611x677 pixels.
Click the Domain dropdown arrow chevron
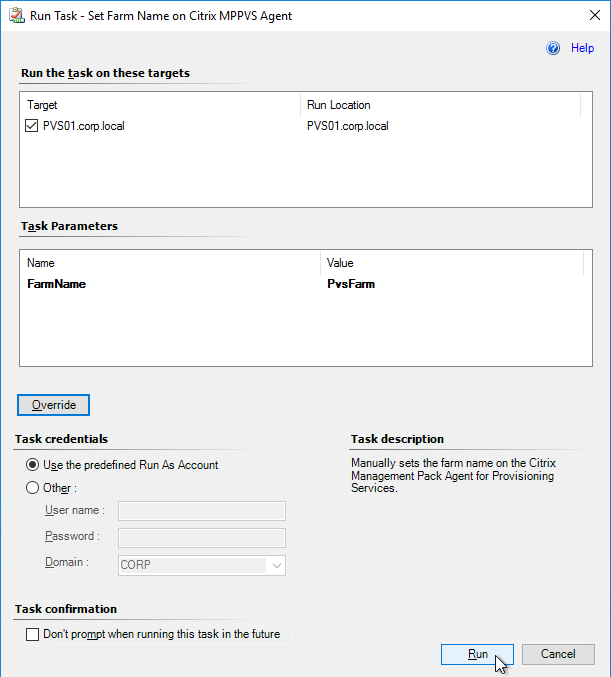click(x=277, y=566)
